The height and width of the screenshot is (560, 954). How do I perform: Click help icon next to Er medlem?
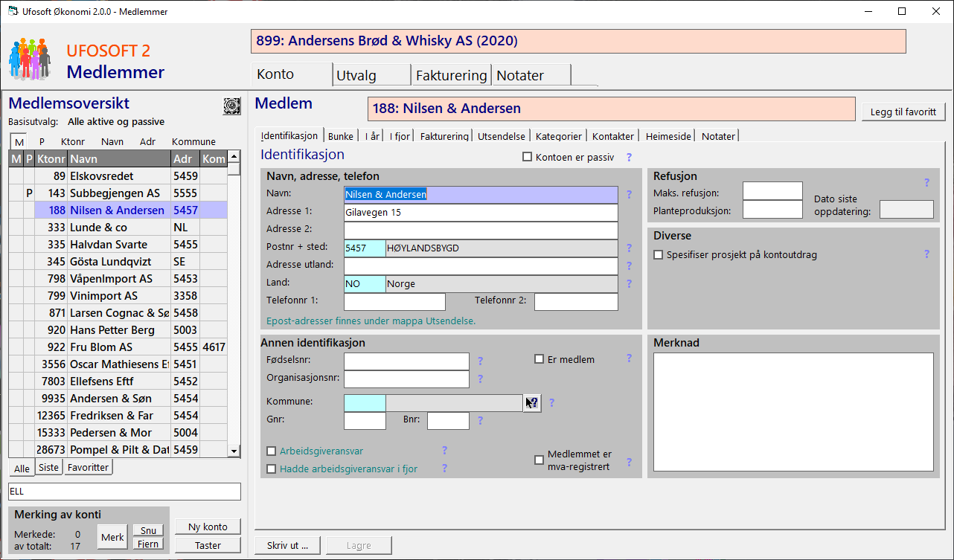coord(629,358)
